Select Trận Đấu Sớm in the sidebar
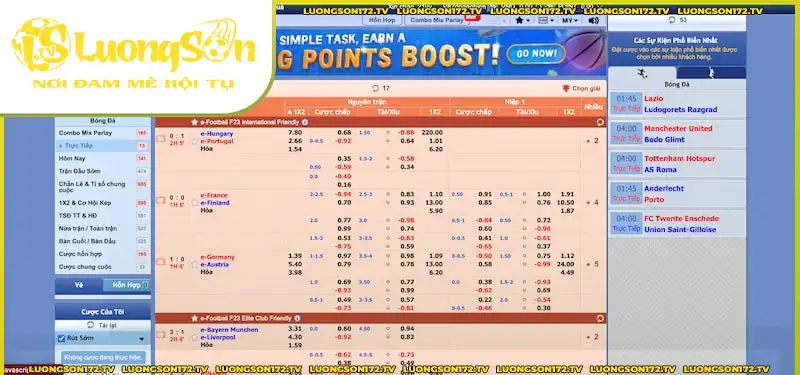800x375 pixels. (x=103, y=171)
